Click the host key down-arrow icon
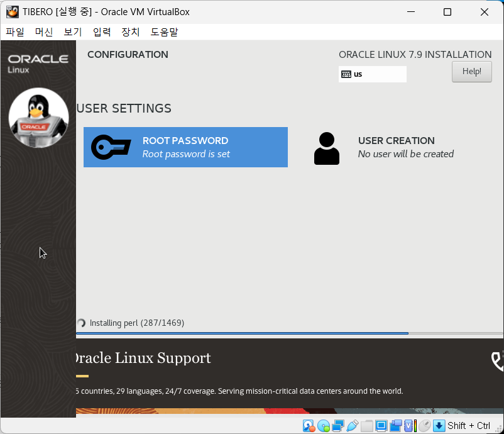Viewport: 504px width, 434px height. (439, 426)
